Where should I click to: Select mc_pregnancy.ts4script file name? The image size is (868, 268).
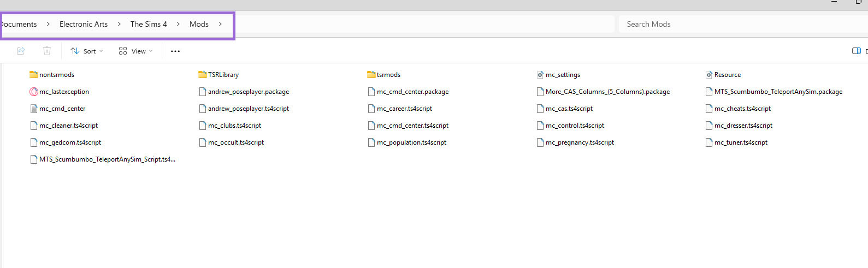tap(580, 142)
